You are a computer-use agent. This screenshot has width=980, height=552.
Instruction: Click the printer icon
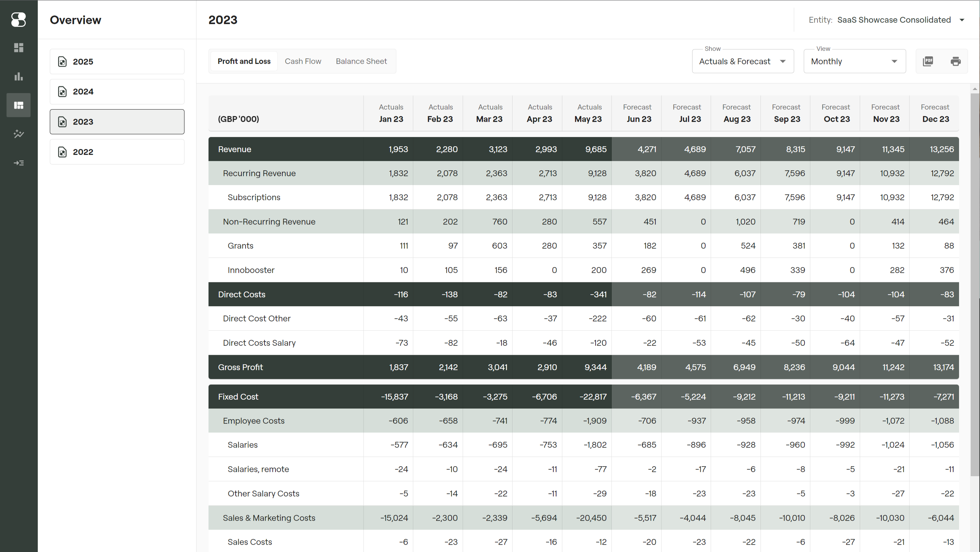point(955,61)
